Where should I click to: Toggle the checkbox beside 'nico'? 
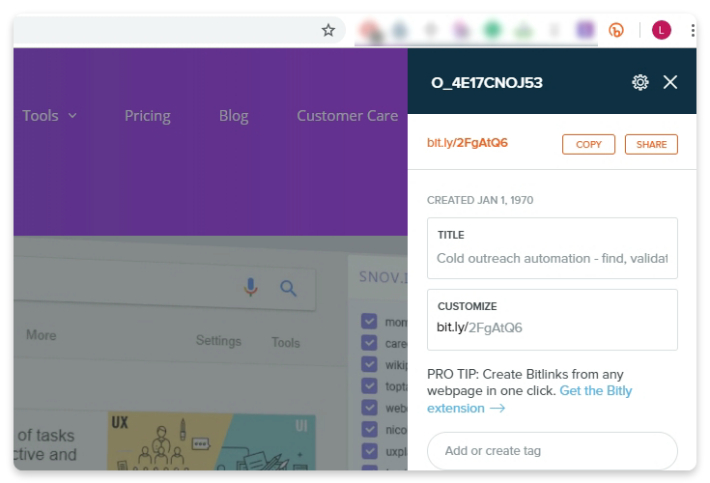[369, 429]
